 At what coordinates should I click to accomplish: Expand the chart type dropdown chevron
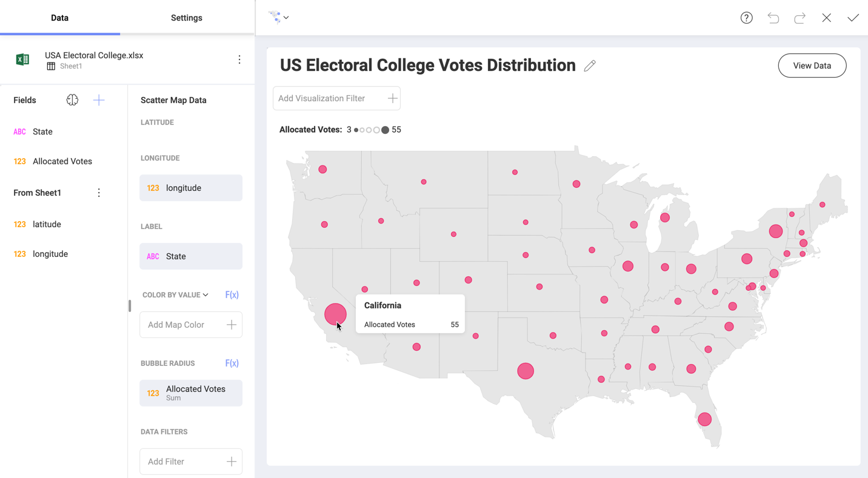coord(287,17)
